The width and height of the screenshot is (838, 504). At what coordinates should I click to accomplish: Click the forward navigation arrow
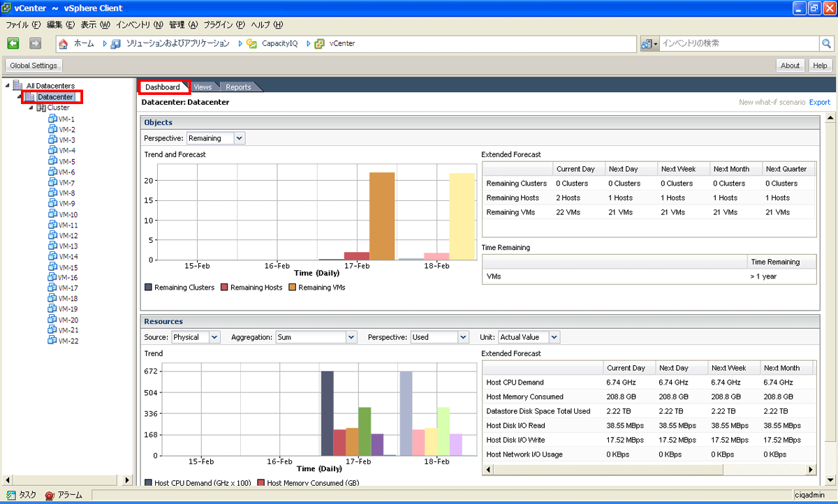(x=35, y=43)
